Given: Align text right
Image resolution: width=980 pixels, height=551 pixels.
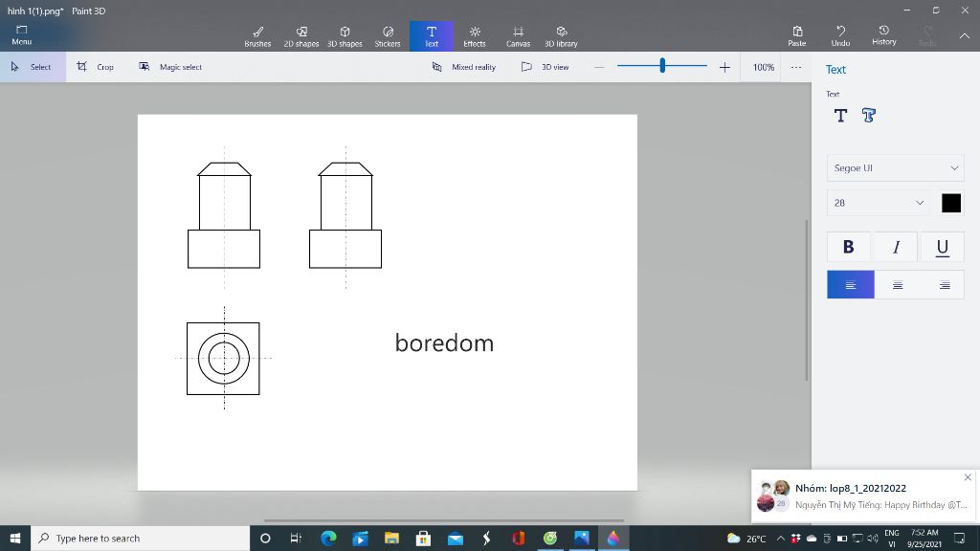Looking at the screenshot, I should pos(944,285).
